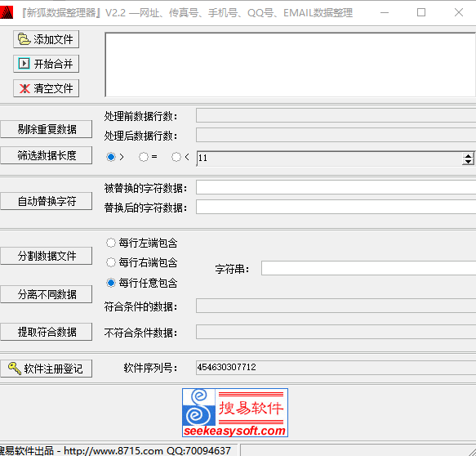Increase the length value with up arrow

[468, 155]
